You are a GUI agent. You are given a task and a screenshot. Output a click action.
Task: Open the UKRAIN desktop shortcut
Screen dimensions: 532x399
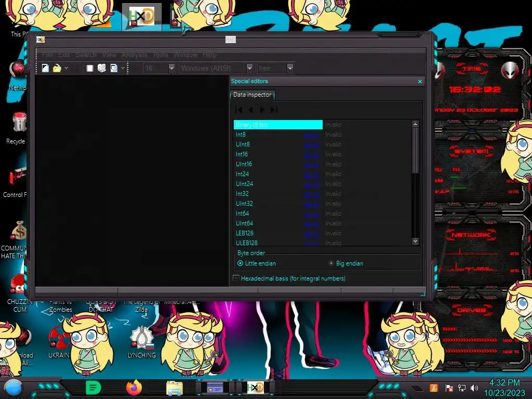point(59,338)
